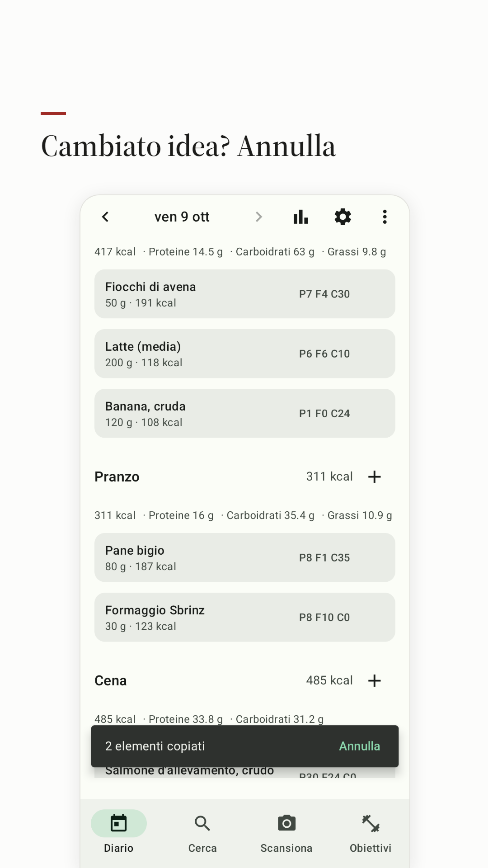Image resolution: width=488 pixels, height=868 pixels.
Task: Tap Annulla in the snackbar
Action: tap(360, 746)
